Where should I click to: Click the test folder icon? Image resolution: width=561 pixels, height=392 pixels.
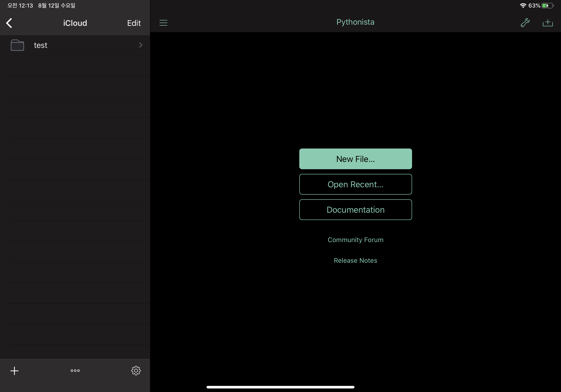click(17, 45)
